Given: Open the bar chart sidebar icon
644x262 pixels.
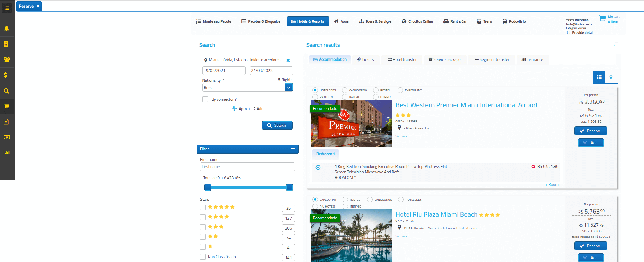Looking at the screenshot, I should tap(7, 153).
